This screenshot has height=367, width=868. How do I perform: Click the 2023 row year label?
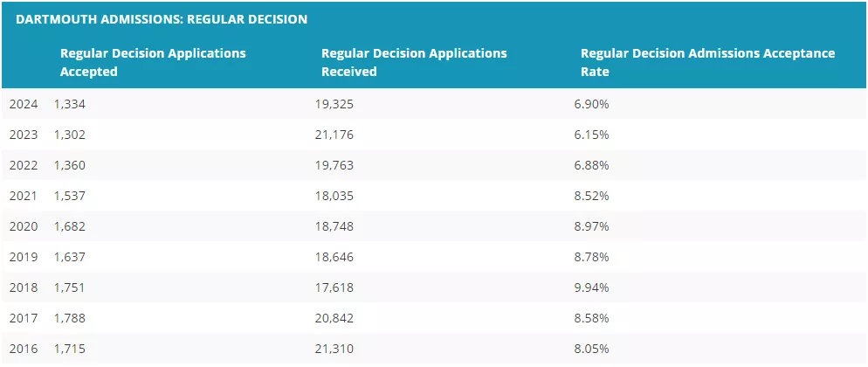pyautogui.click(x=24, y=135)
